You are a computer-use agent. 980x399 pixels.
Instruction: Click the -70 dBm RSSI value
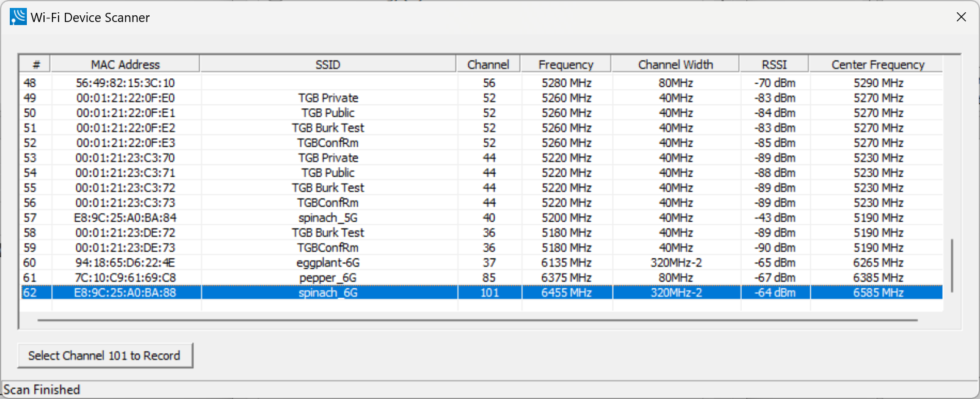pyautogui.click(x=774, y=82)
